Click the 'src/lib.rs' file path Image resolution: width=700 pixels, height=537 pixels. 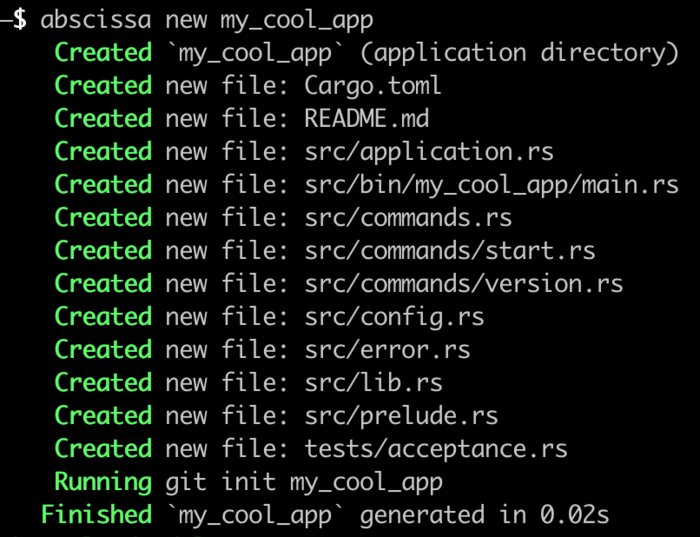point(373,383)
